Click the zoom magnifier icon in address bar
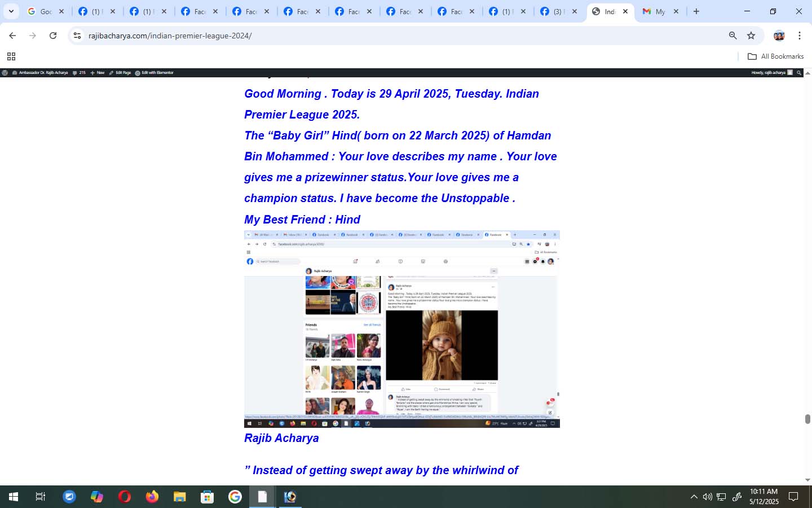 [732, 36]
